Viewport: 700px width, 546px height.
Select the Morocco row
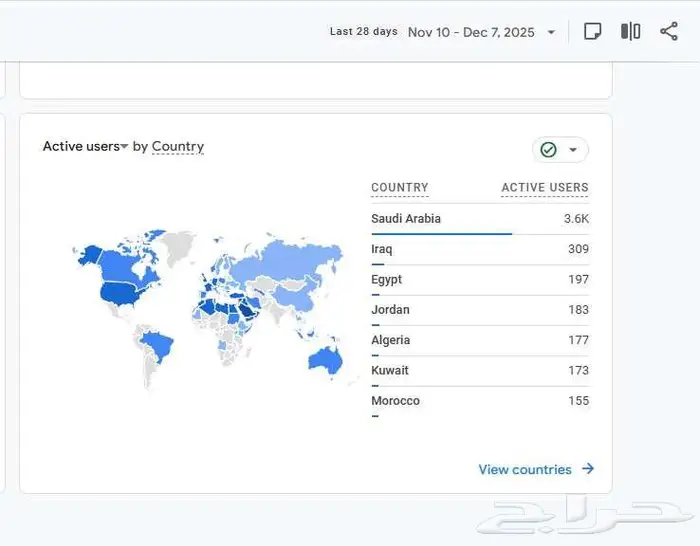tap(395, 401)
